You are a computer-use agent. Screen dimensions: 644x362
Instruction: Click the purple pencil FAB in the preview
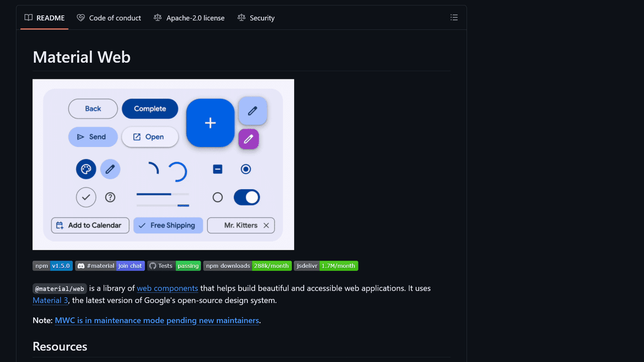click(248, 139)
